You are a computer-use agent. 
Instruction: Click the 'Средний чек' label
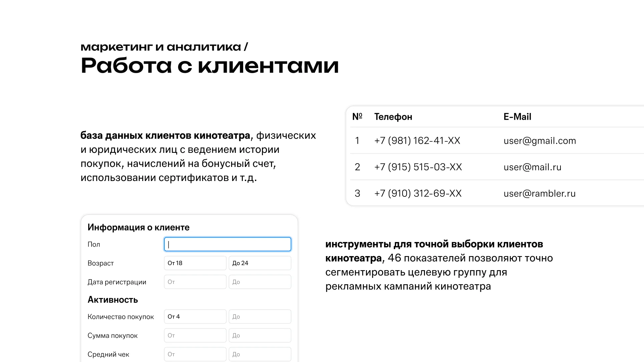108,354
